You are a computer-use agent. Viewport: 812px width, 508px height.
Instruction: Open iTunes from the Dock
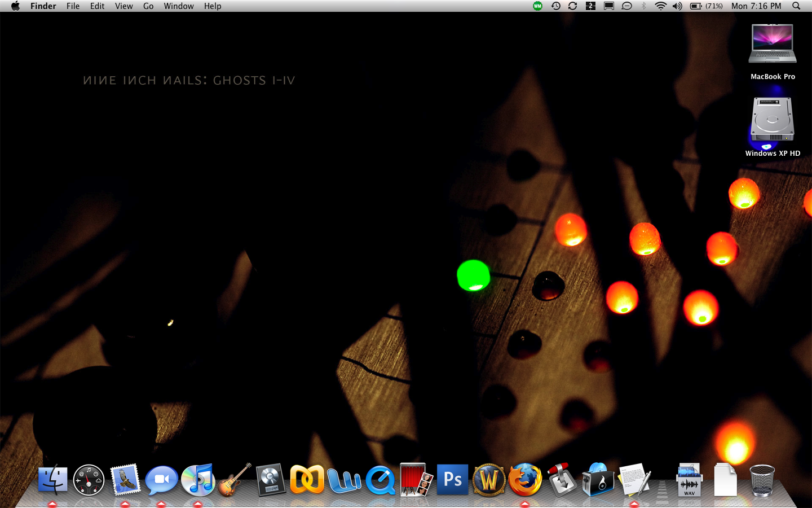tap(198, 480)
